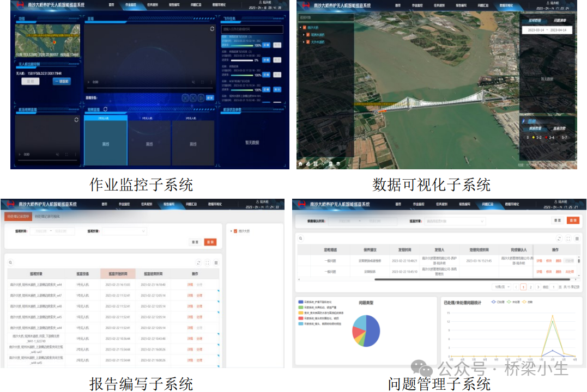Open 任务规划 menu in 作业监控 screen
Screen dimensions: 587x392
[x=153, y=5]
